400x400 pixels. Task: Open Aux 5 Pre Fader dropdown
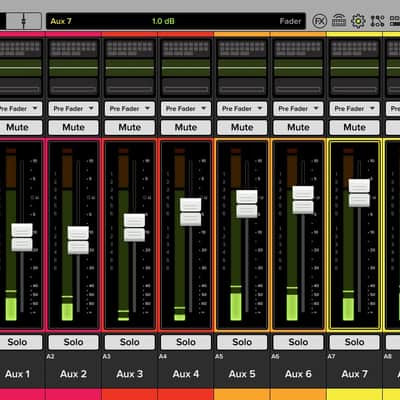pyautogui.click(x=242, y=109)
